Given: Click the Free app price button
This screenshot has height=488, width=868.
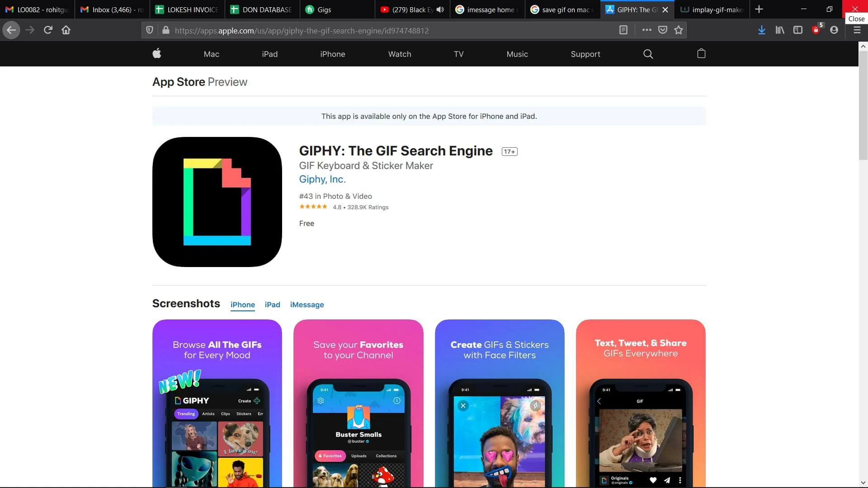Looking at the screenshot, I should (307, 224).
